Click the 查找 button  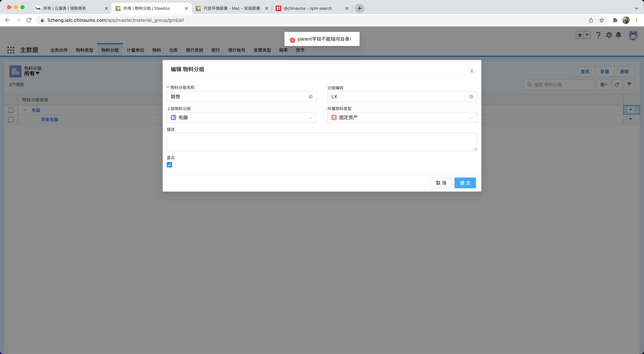point(585,71)
